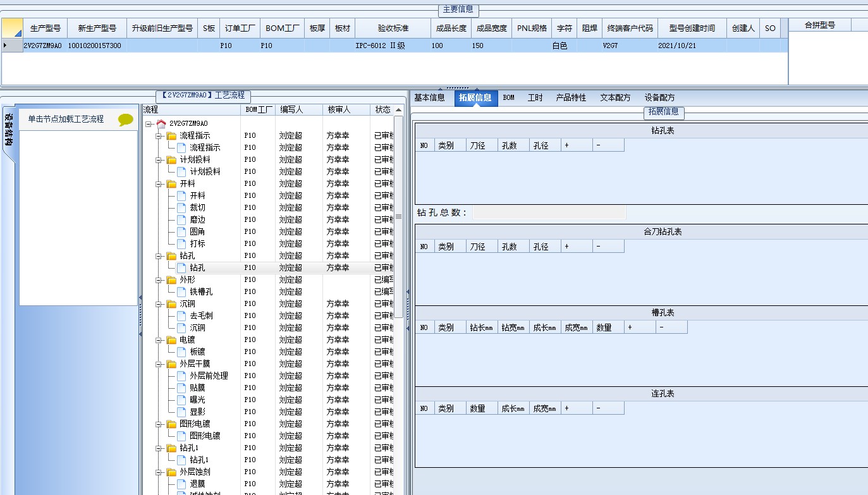Click the 沉铜 folder icon
This screenshot has width=868, height=495.
(x=171, y=303)
